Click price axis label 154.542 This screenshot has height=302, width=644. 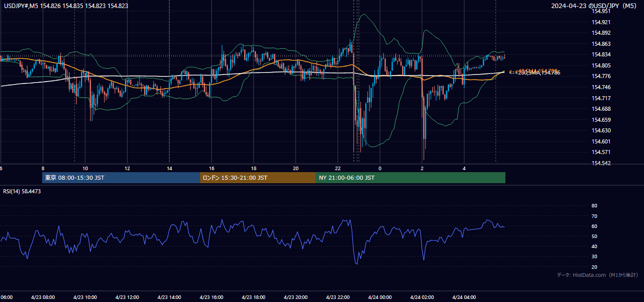602,163
